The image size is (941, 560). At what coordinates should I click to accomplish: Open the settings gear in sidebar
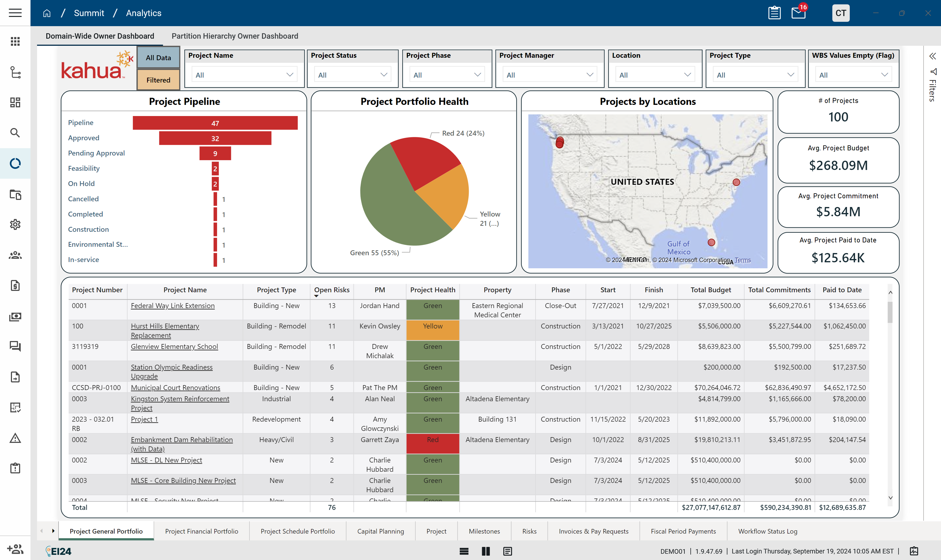(15, 224)
